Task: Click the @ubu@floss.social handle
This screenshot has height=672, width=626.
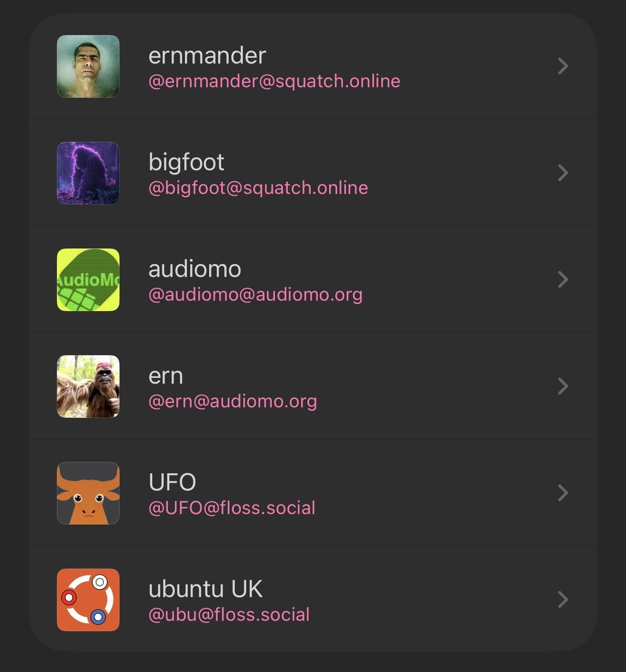Action: click(x=229, y=615)
